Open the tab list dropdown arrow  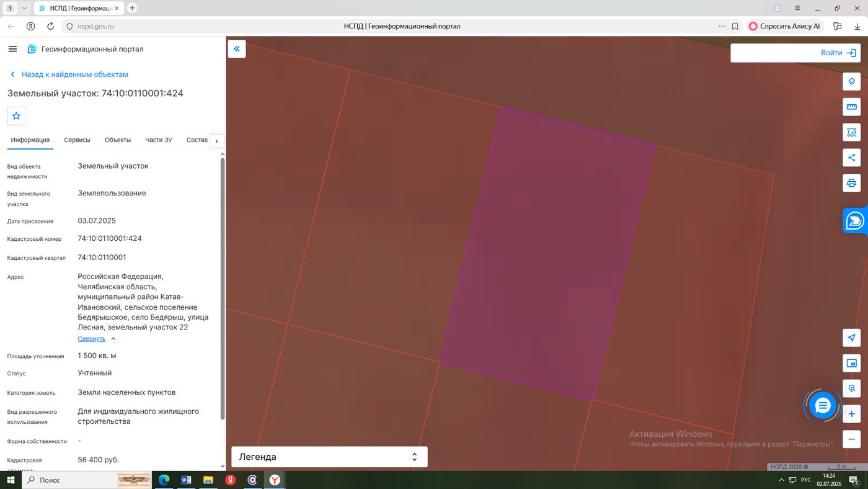coord(24,8)
